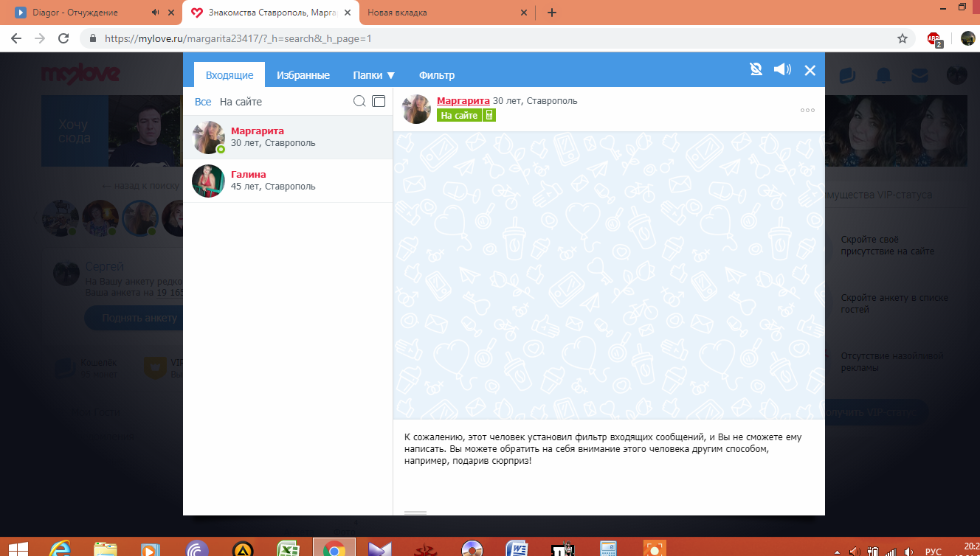980x556 pixels.
Task: Show only contacts На сайте
Action: 241,102
